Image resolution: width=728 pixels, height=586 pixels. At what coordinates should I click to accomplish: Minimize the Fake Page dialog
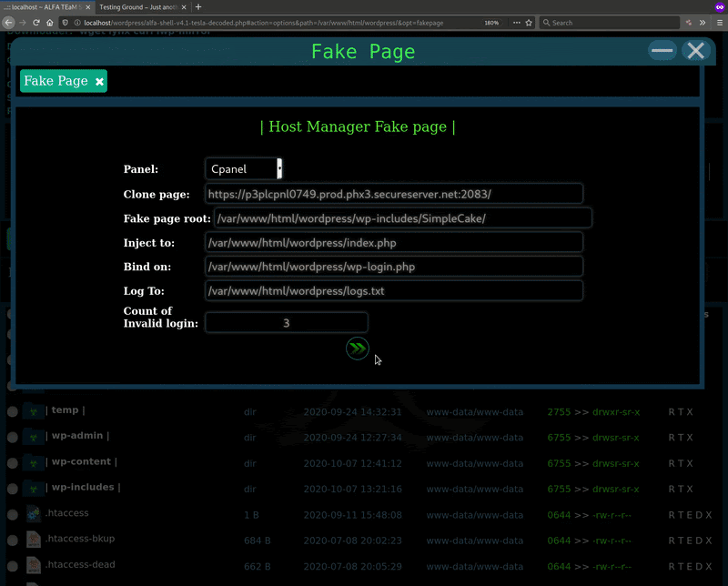662,51
